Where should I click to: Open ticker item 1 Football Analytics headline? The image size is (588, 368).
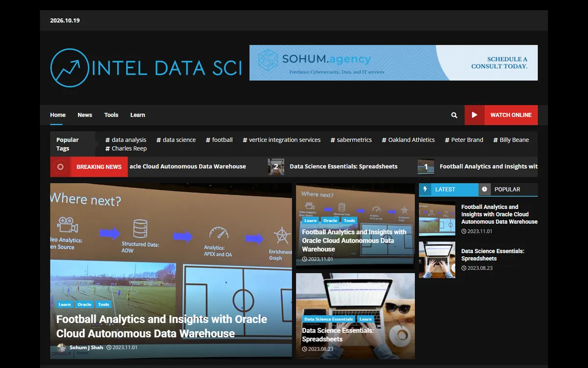click(x=489, y=166)
